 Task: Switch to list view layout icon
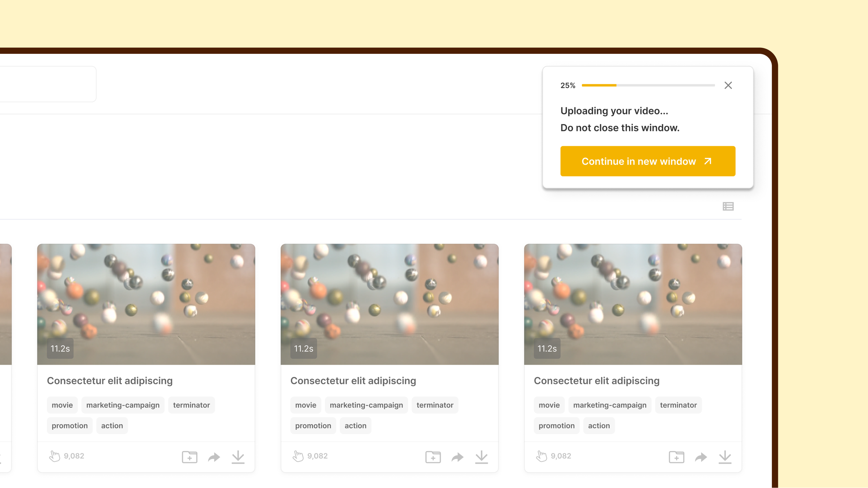[x=728, y=206]
